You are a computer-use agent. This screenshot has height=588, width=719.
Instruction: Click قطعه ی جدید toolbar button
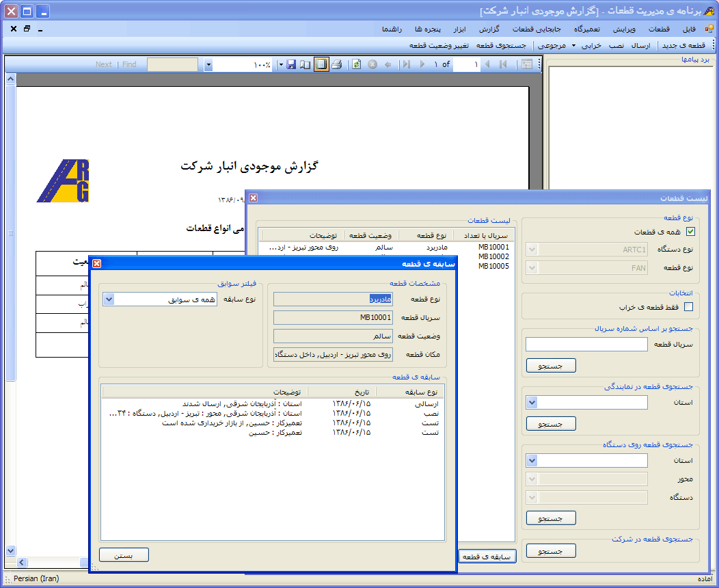683,45
